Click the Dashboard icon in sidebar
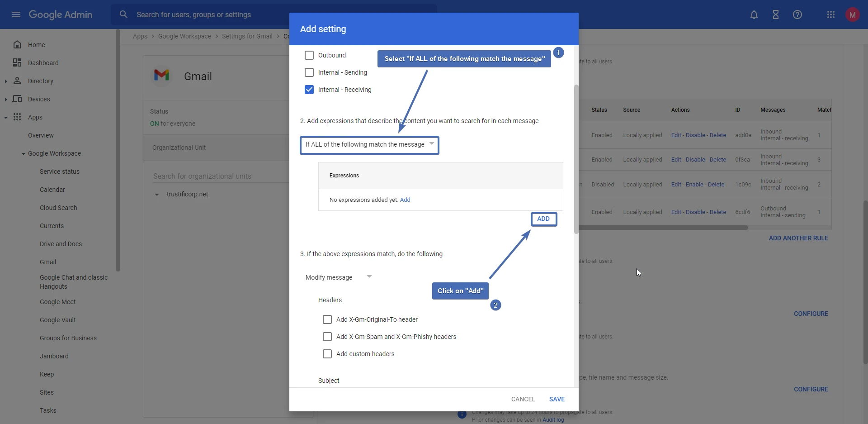The image size is (868, 424). pyautogui.click(x=17, y=62)
